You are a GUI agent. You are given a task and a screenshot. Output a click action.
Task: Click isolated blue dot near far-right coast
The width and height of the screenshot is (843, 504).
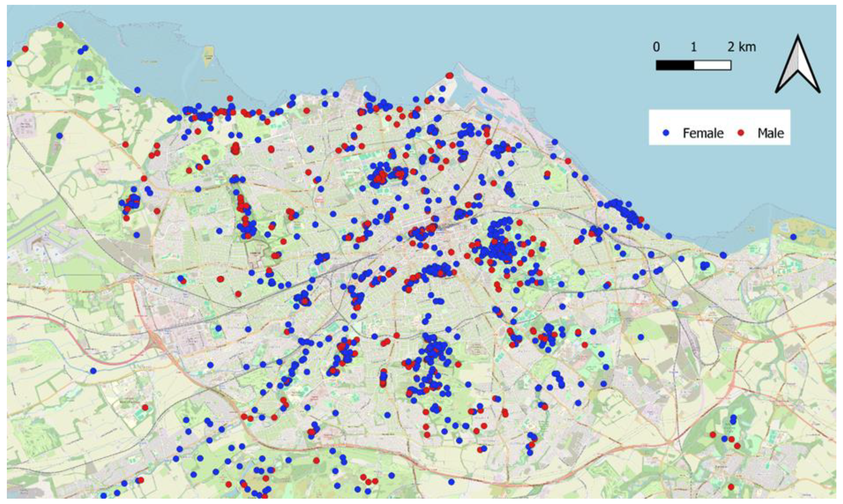pos(793,237)
